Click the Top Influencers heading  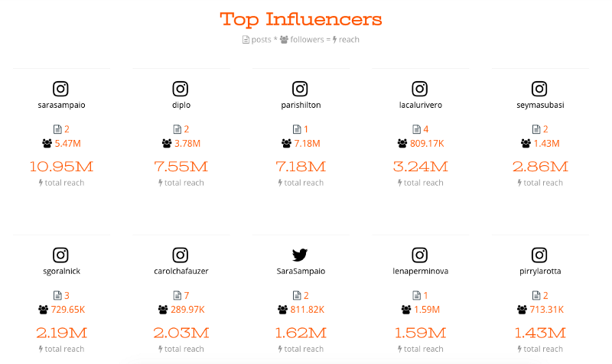click(301, 19)
